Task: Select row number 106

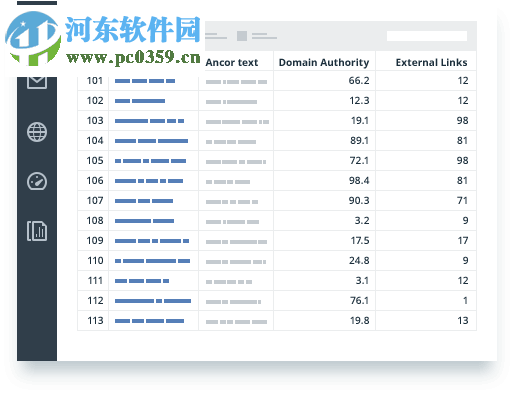Action: pyautogui.click(x=95, y=181)
